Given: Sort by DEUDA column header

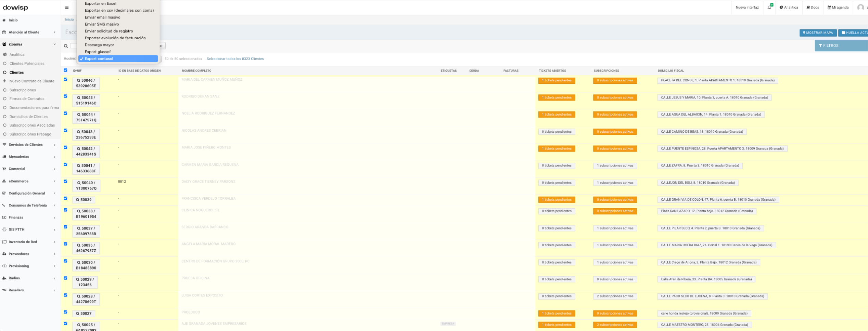Looking at the screenshot, I should click(x=474, y=71).
